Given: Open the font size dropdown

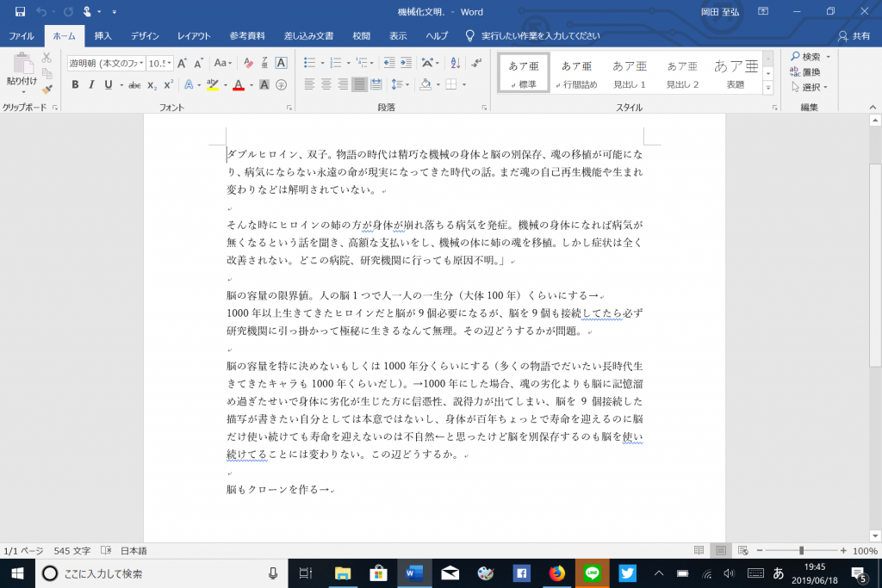Looking at the screenshot, I should 170,63.
